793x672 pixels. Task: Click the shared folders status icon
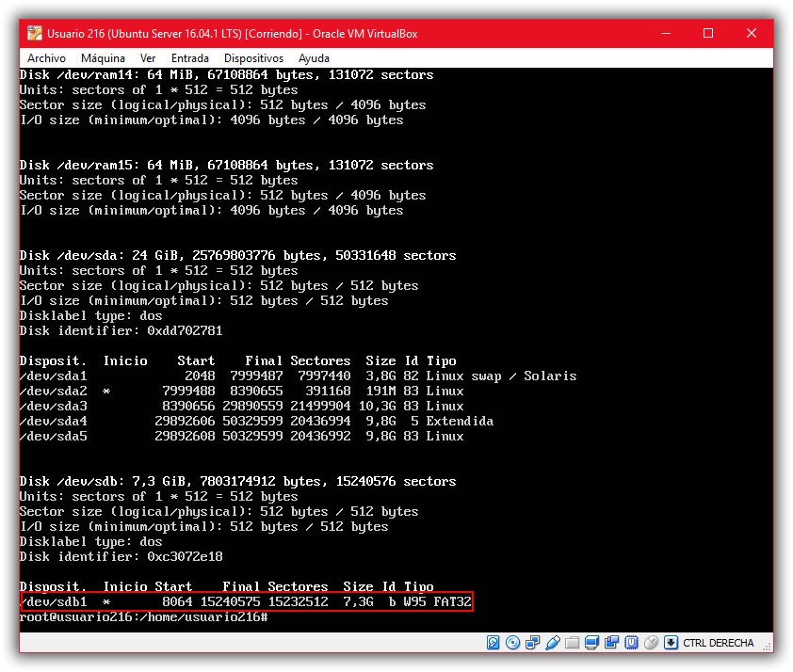tap(572, 643)
